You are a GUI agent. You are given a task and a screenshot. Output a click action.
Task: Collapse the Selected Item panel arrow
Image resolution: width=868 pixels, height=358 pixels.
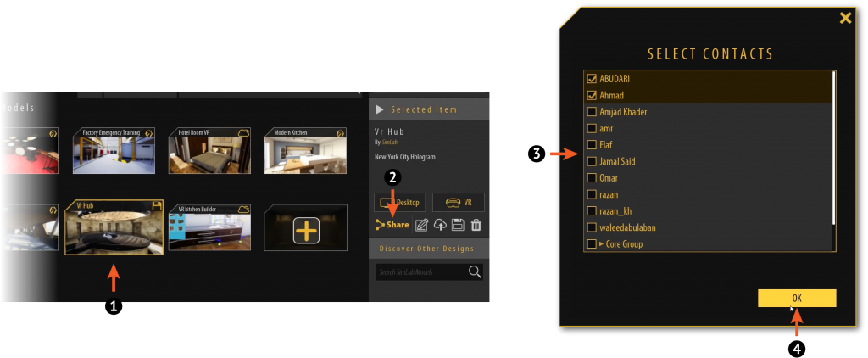coord(380,109)
